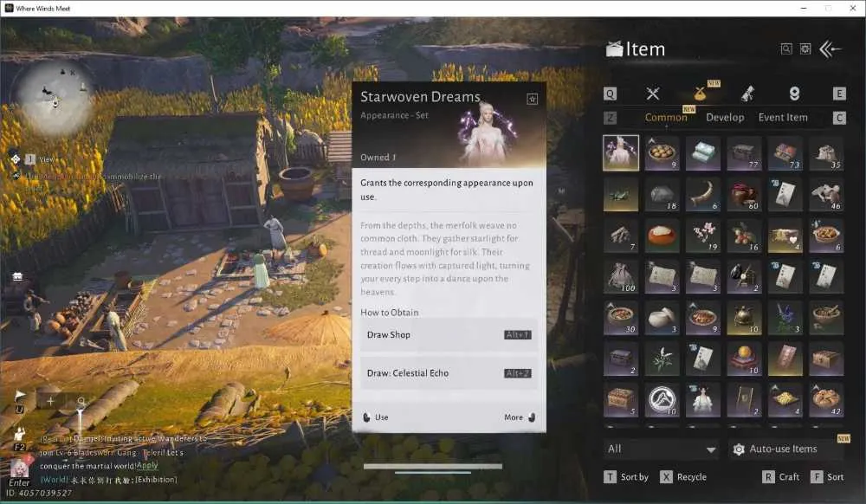This screenshot has height=504, width=866.
Task: Select the gold pouch bag category
Action: coord(700,94)
